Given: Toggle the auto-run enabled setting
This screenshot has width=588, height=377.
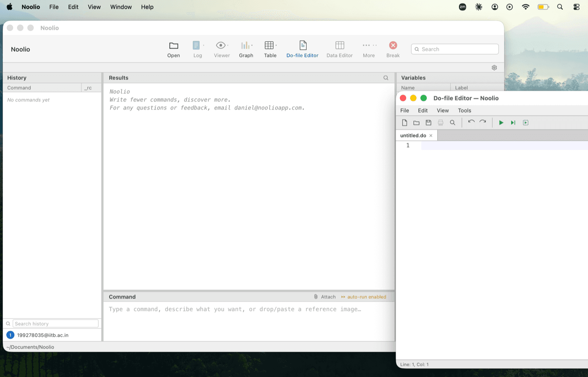Looking at the screenshot, I should click(x=364, y=297).
